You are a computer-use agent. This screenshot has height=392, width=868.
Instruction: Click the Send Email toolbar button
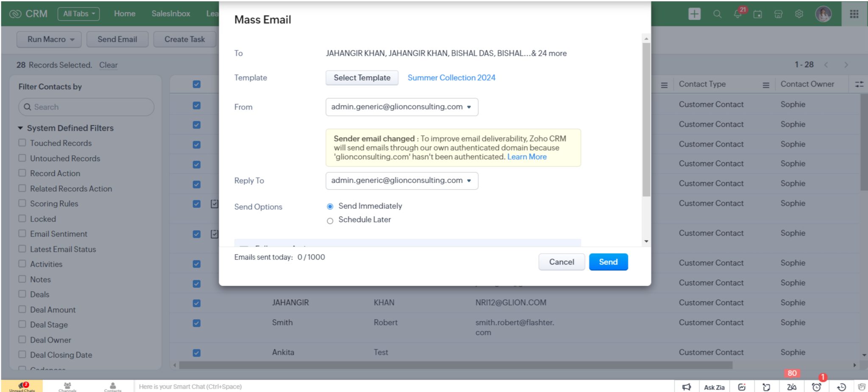[x=117, y=39]
